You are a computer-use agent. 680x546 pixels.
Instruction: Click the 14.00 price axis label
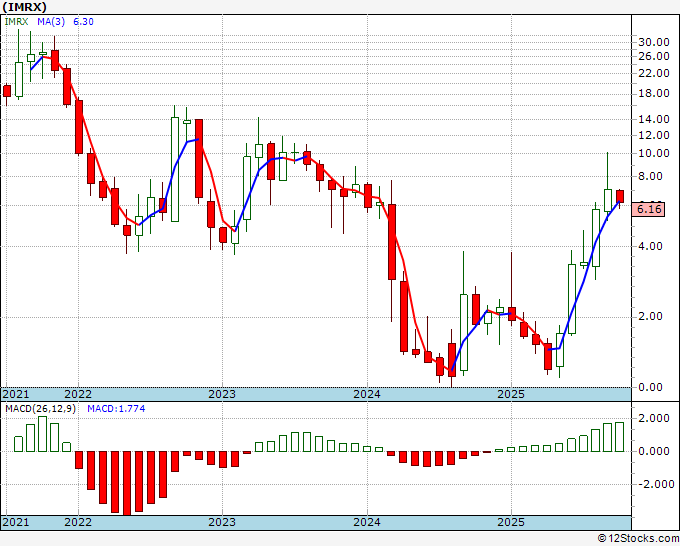pyautogui.click(x=654, y=119)
